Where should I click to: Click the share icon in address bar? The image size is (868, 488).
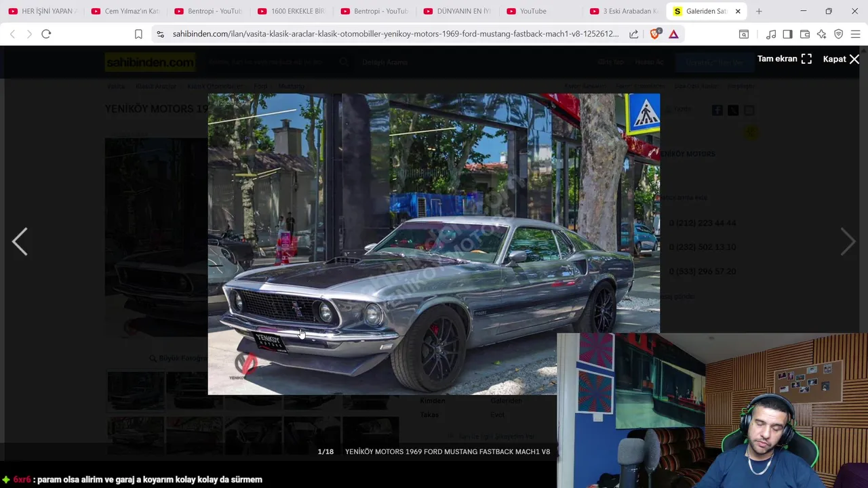[x=633, y=34]
